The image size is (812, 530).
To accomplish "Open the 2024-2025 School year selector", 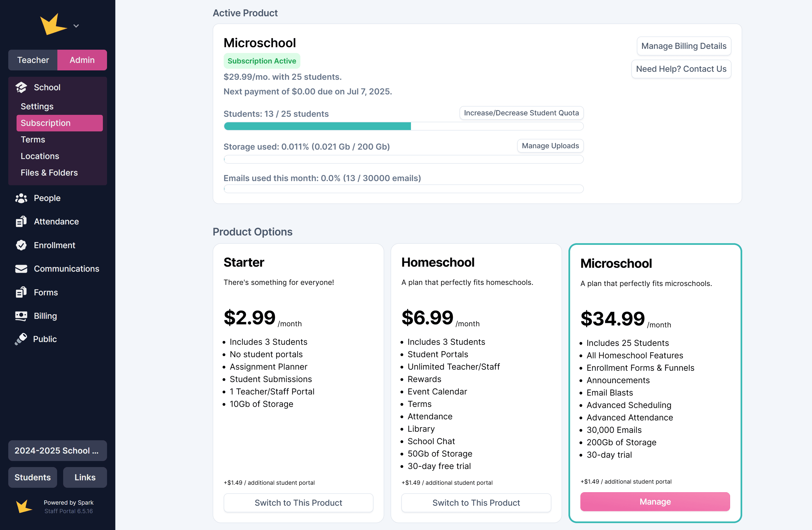I will click(x=57, y=451).
